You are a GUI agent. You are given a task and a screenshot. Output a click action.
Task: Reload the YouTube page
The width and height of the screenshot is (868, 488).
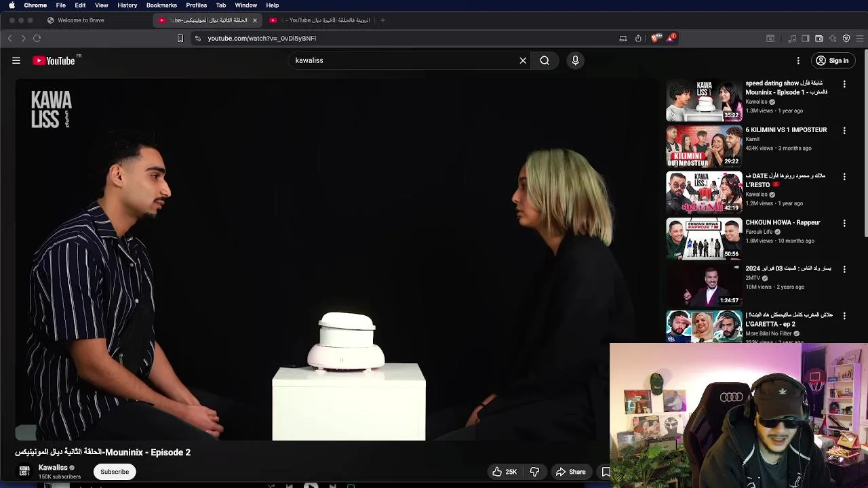tap(37, 39)
